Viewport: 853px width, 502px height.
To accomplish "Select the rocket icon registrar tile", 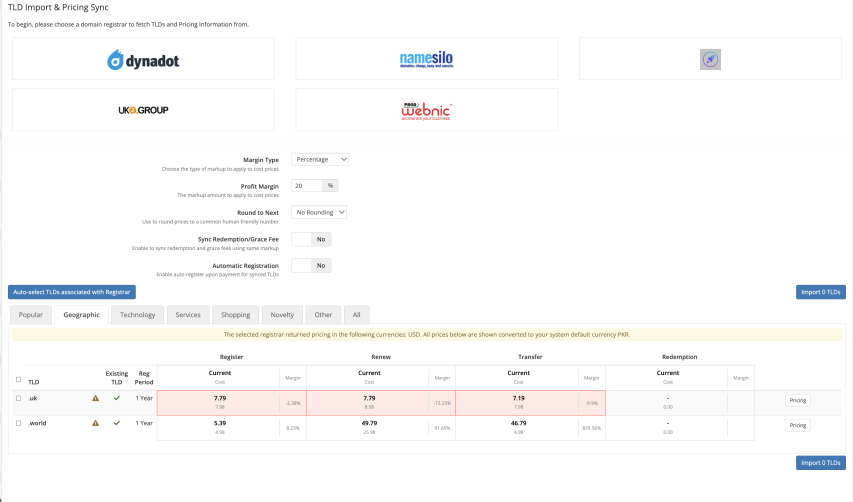I will tap(710, 59).
